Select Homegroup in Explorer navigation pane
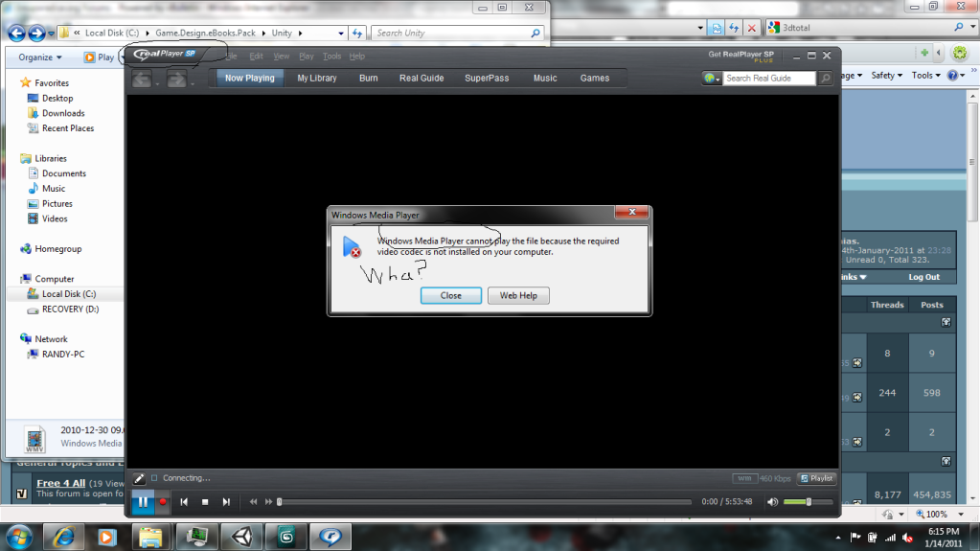The width and height of the screenshot is (980, 551). coord(58,249)
